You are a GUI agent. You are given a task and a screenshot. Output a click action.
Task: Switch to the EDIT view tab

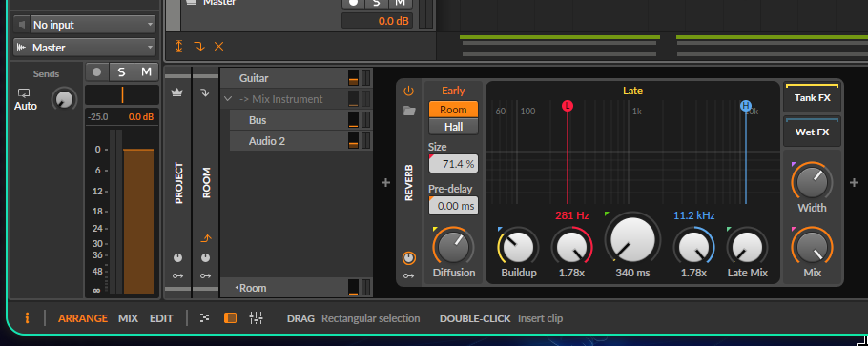click(x=161, y=318)
